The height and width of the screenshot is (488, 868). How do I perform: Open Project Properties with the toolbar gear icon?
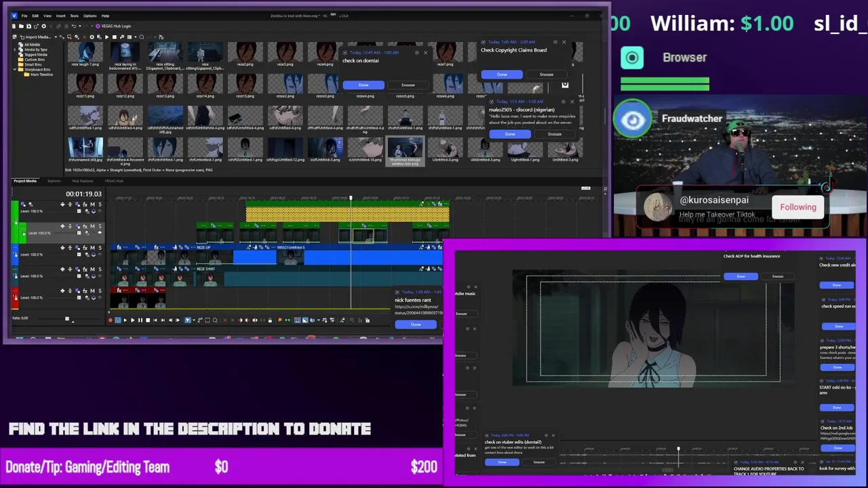pyautogui.click(x=44, y=26)
